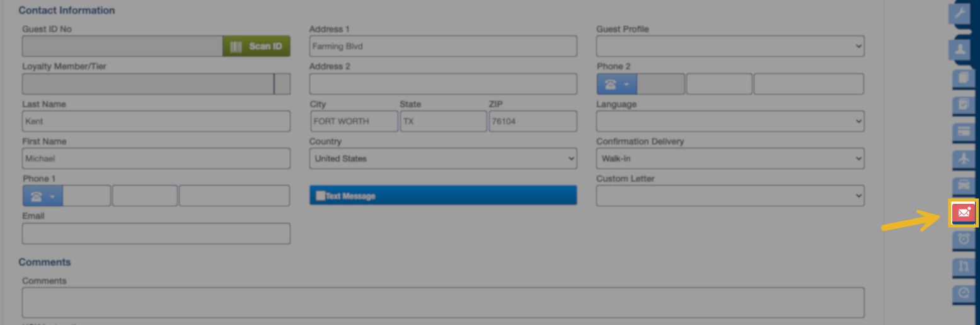Expand the Country dropdown
The height and width of the screenshot is (325, 980).
[442, 158]
